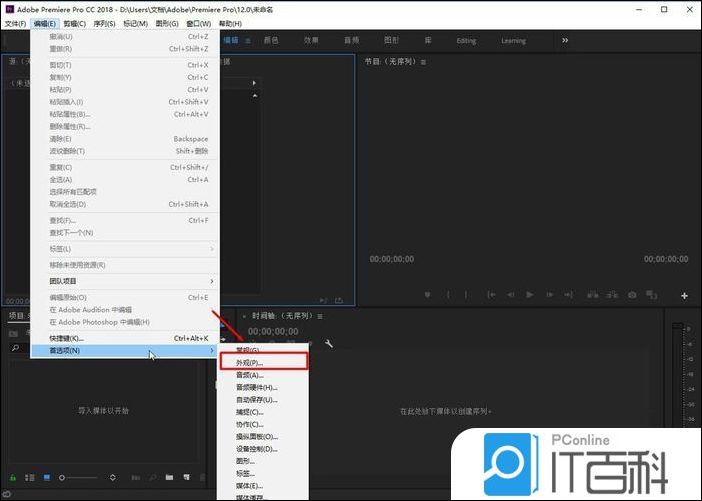Go to In point in Program monitor
The image size is (702, 501).
[489, 295]
